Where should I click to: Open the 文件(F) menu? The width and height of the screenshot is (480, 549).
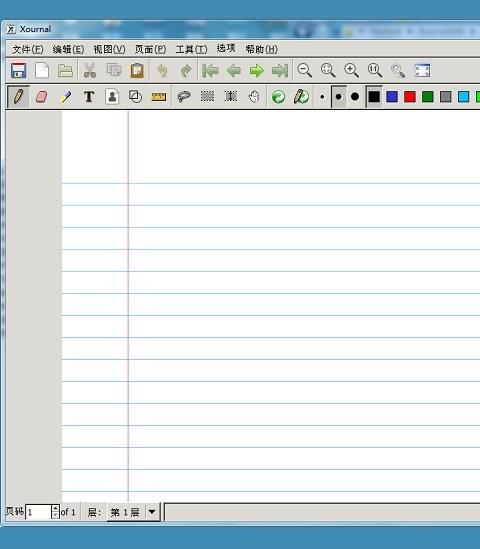click(28, 49)
